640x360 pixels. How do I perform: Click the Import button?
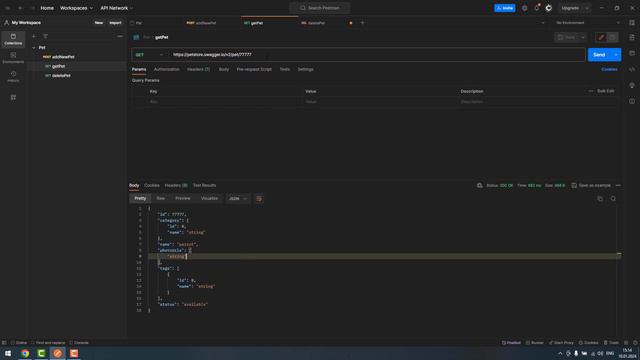coord(115,23)
